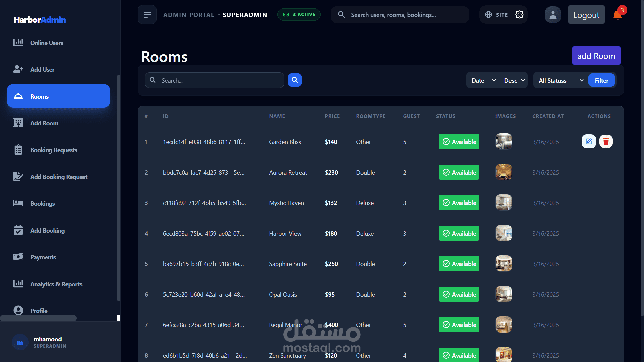Edit the Garden Bliss room
Image resolution: width=644 pixels, height=362 pixels.
589,141
